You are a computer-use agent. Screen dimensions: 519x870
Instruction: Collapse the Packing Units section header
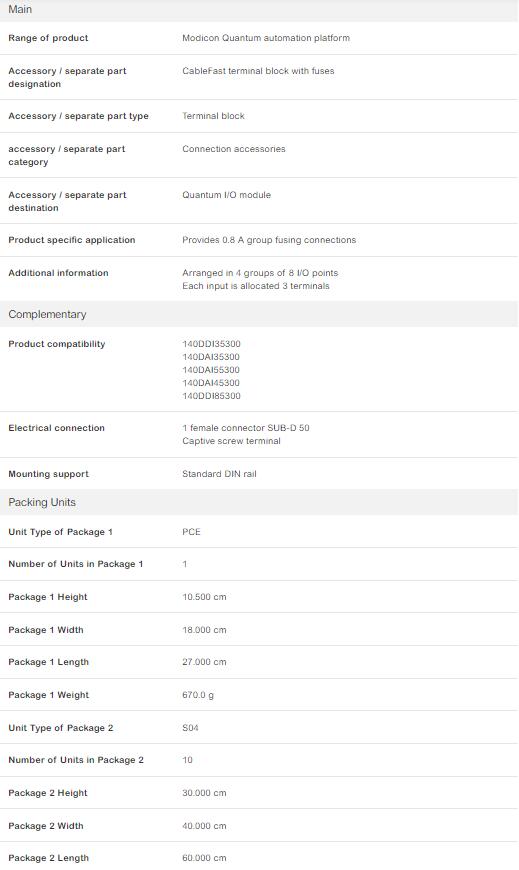coord(259,502)
